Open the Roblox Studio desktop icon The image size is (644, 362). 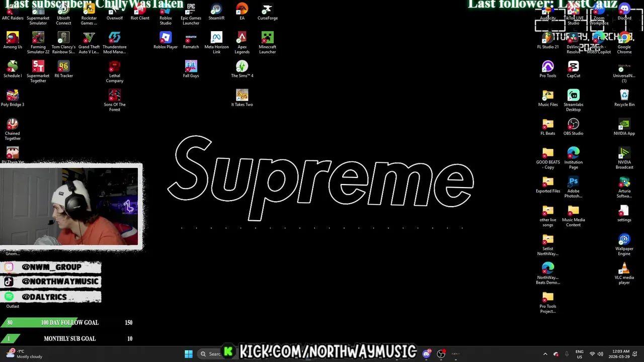pyautogui.click(x=166, y=15)
